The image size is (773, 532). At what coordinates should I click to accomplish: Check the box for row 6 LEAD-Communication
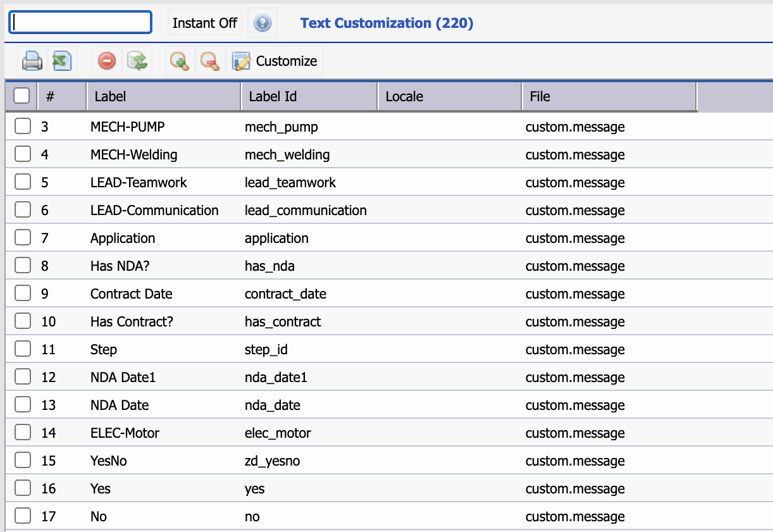pos(23,210)
